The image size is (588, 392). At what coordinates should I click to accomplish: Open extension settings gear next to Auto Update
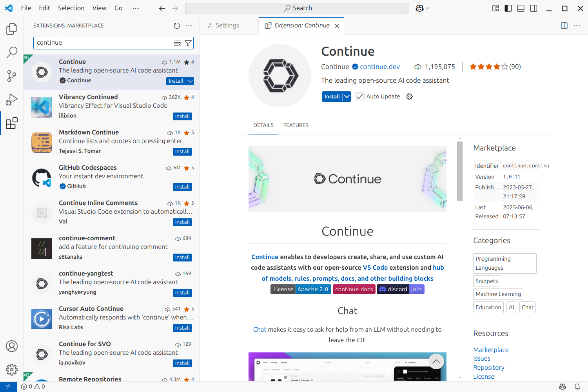409,96
